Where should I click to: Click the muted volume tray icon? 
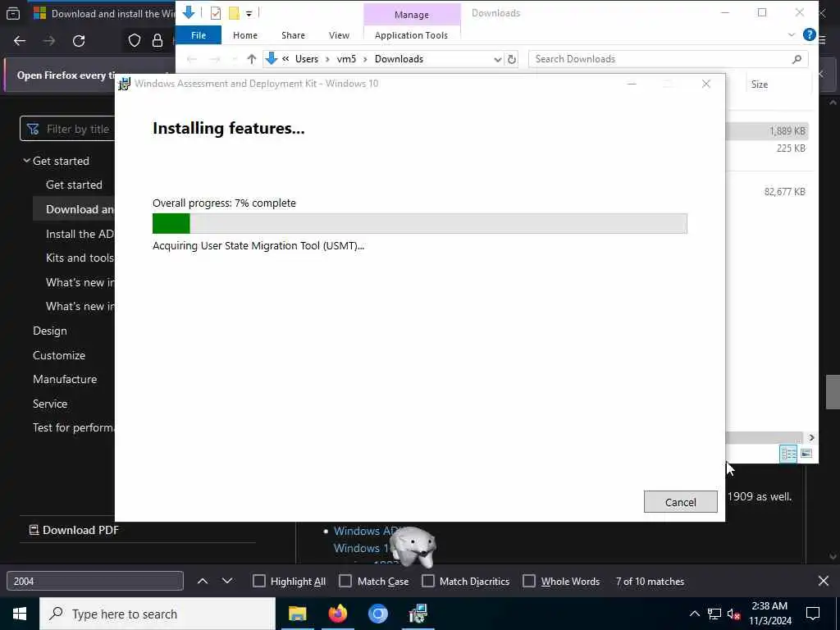coord(733,614)
